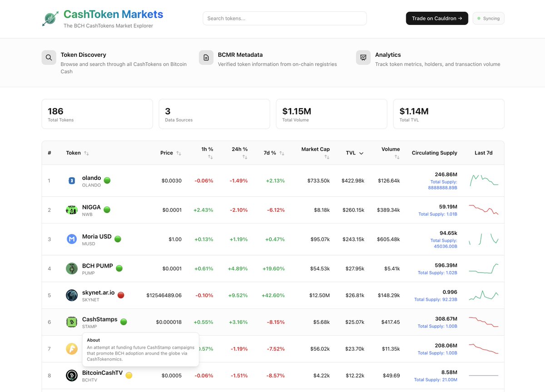Click the olando 7-day sparkline chart
The height and width of the screenshot is (392, 545).
(x=484, y=181)
